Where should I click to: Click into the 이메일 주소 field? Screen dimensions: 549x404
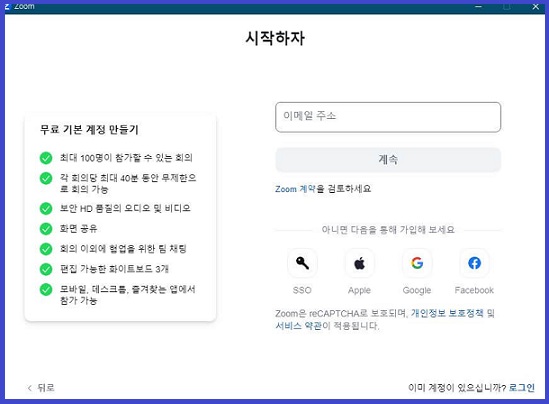(388, 117)
